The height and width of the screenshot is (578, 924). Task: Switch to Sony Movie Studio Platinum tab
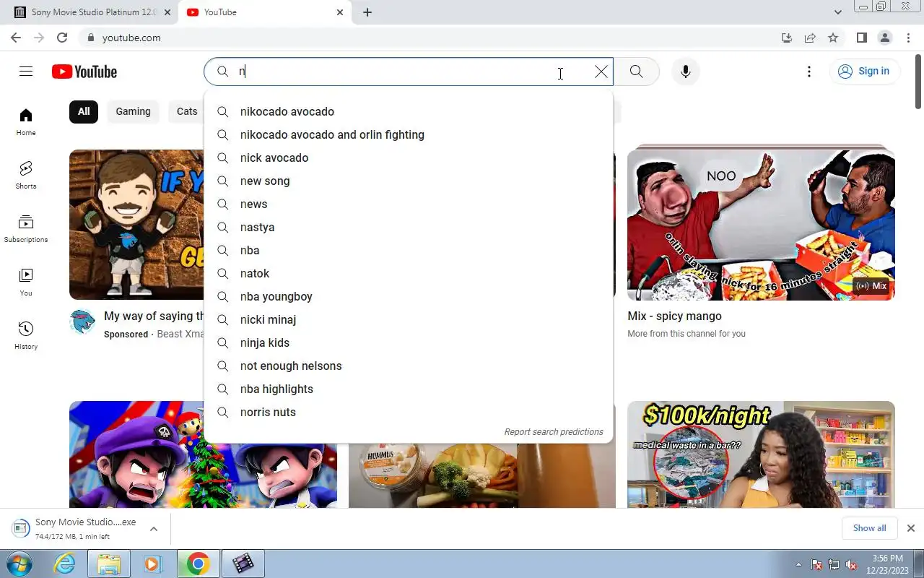pos(95,12)
